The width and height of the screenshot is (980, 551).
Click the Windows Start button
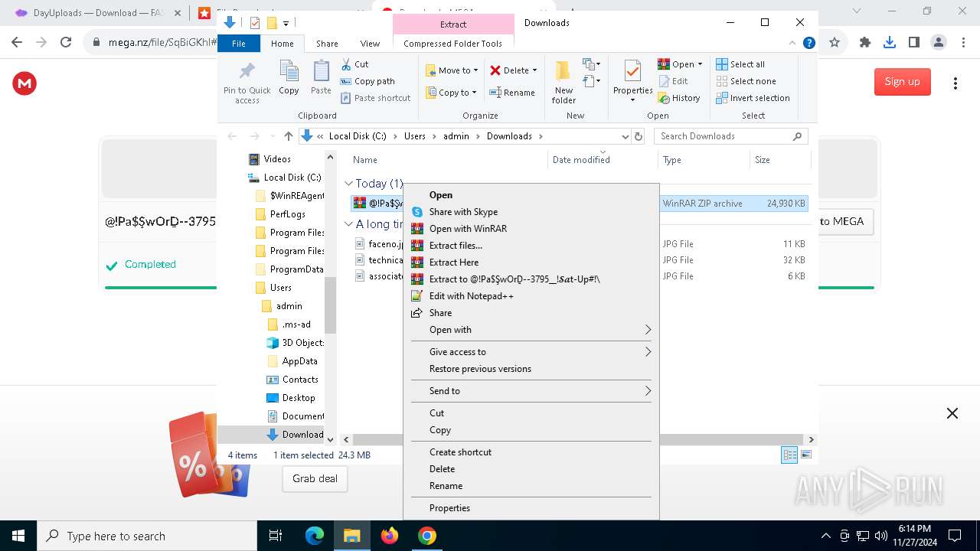pyautogui.click(x=18, y=536)
